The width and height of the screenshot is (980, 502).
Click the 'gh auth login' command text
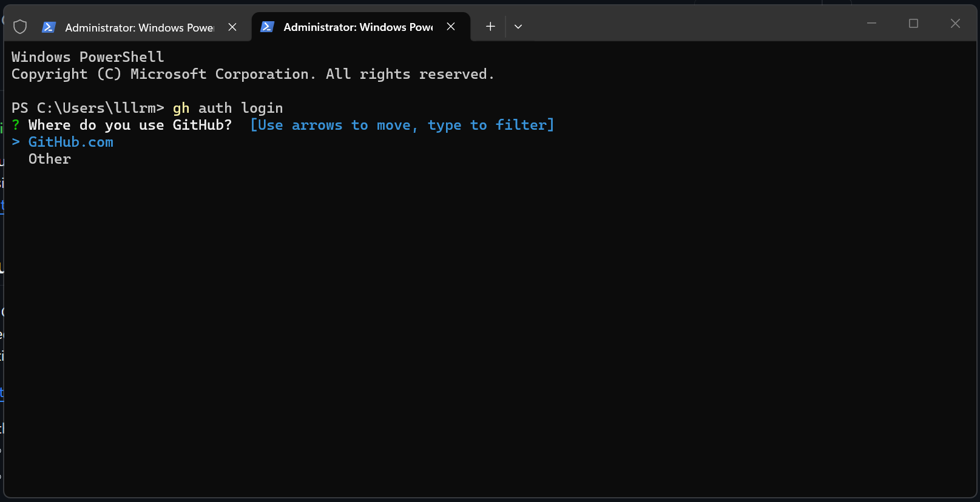pos(228,108)
